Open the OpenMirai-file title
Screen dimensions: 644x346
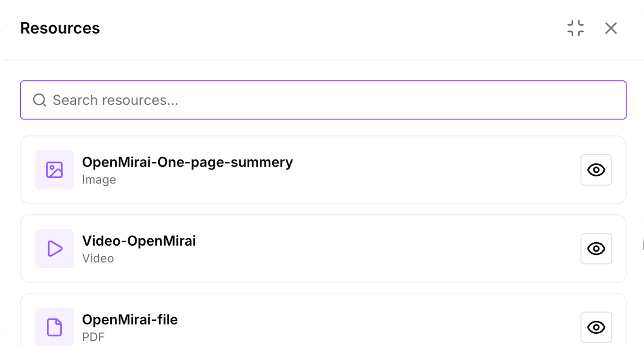tap(130, 320)
